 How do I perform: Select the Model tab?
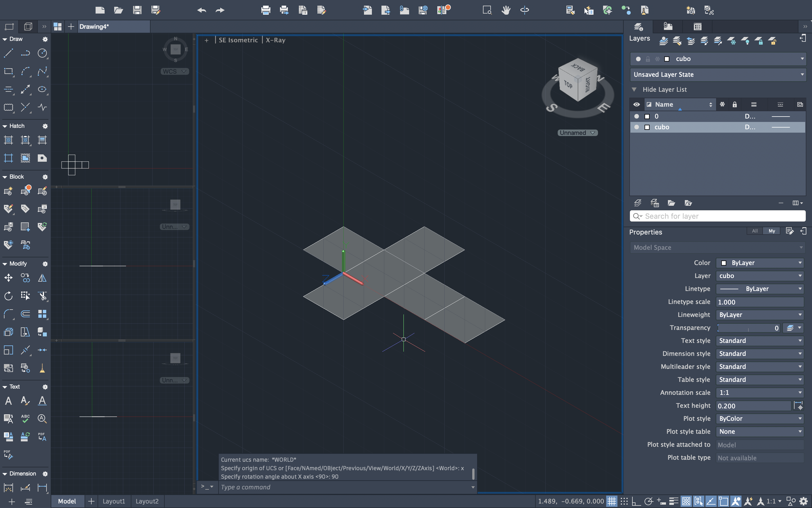click(67, 501)
